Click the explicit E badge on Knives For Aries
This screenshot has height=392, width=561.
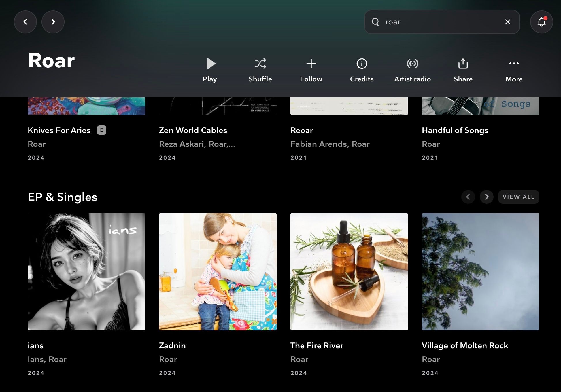[102, 130]
